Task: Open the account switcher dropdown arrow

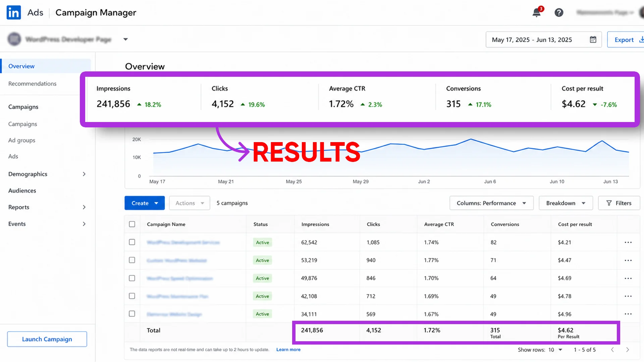Action: [125, 39]
